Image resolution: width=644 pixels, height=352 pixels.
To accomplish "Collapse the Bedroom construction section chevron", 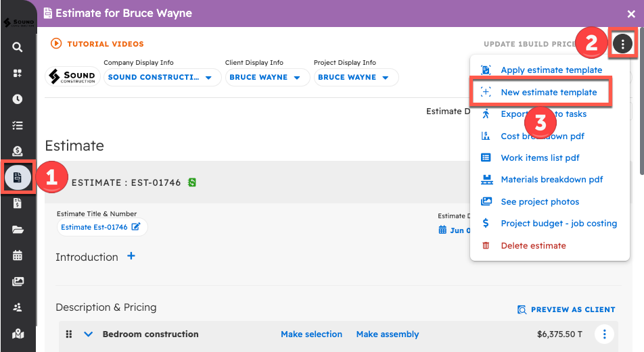I will 88,334.
